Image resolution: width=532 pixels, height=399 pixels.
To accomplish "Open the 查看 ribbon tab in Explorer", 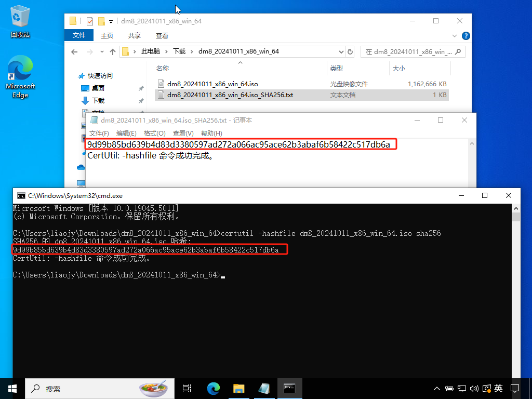I will (162, 36).
